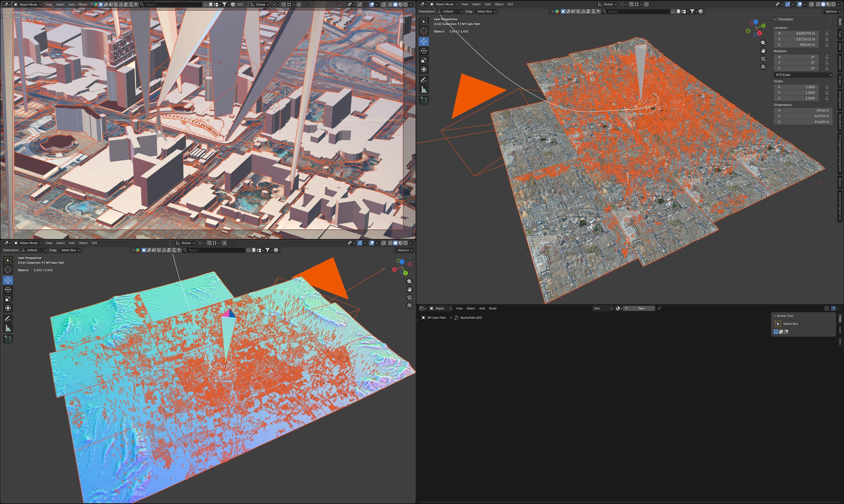Select the Rotate tool in right viewport
The image size is (844, 504).
pyautogui.click(x=424, y=51)
